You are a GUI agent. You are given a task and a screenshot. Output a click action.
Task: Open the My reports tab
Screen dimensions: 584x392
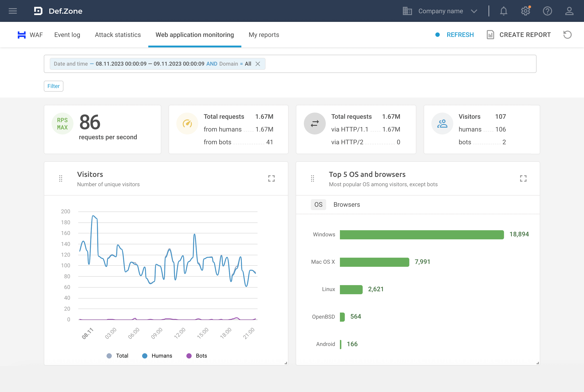[x=264, y=35]
